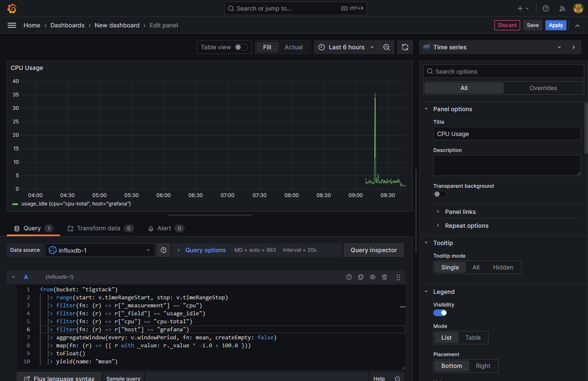Viewport: 588px width, 381px height.
Task: Apply the panel changes
Action: (556, 25)
